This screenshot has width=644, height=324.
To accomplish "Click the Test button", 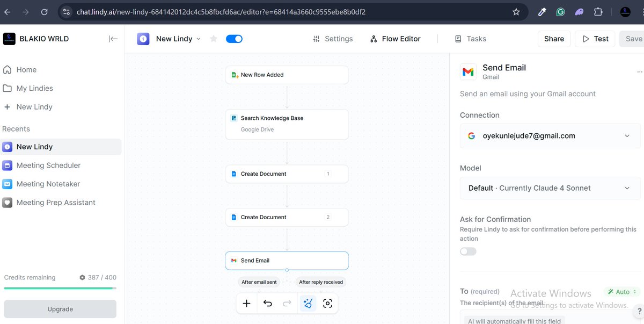I will (x=595, y=39).
